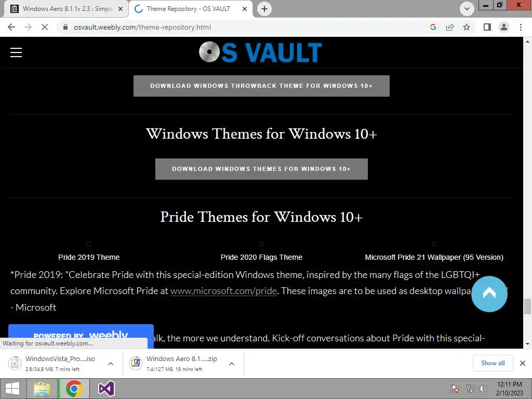The height and width of the screenshot is (399, 532).
Task: Click the Windows Themes for Windows 10+ heading
Action: 261,134
